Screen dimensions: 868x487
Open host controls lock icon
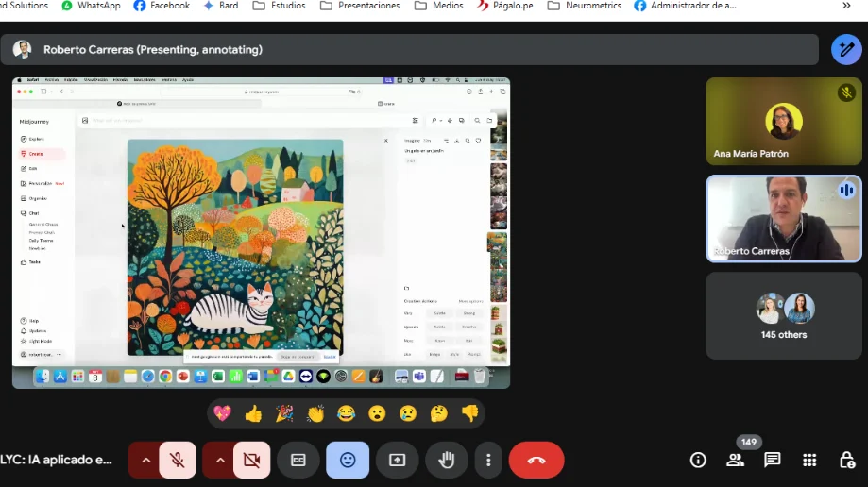847,460
